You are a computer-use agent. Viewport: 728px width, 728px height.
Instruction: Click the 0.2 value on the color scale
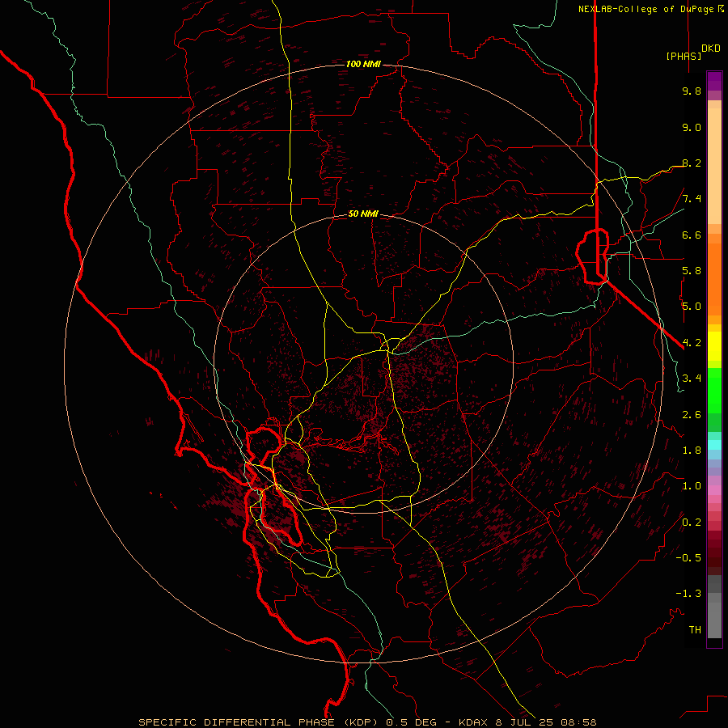692,523
